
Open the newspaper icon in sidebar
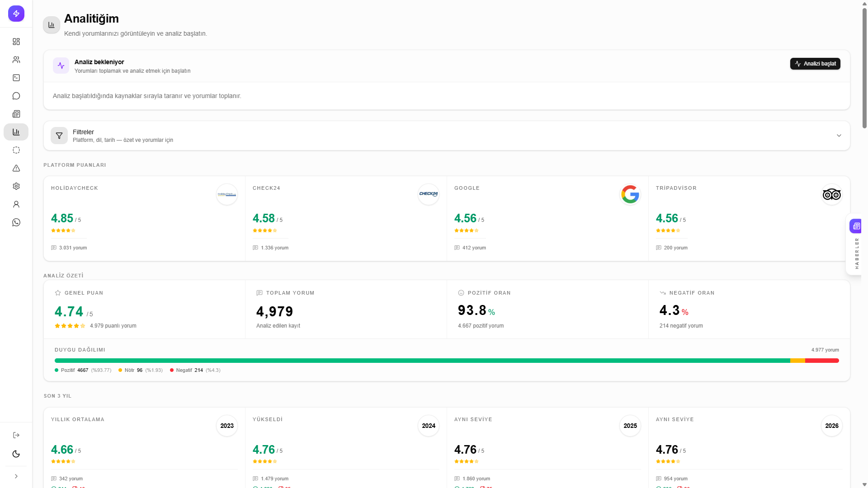(x=16, y=114)
